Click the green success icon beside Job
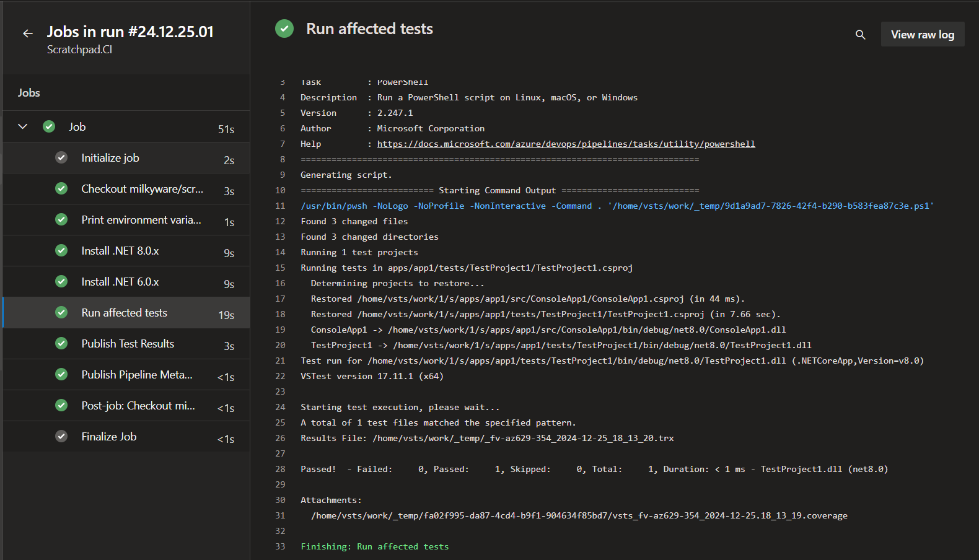This screenshot has height=560, width=979. (49, 126)
